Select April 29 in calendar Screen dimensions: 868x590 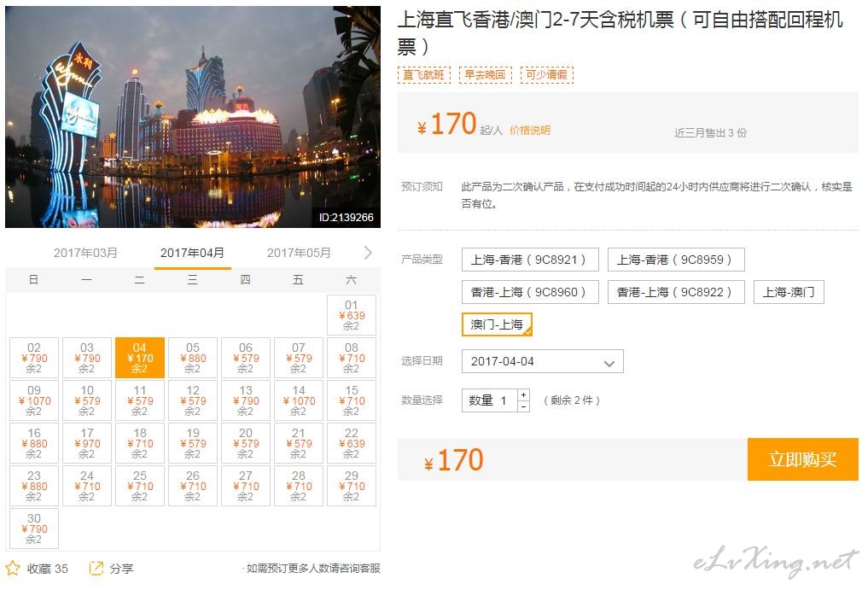352,486
